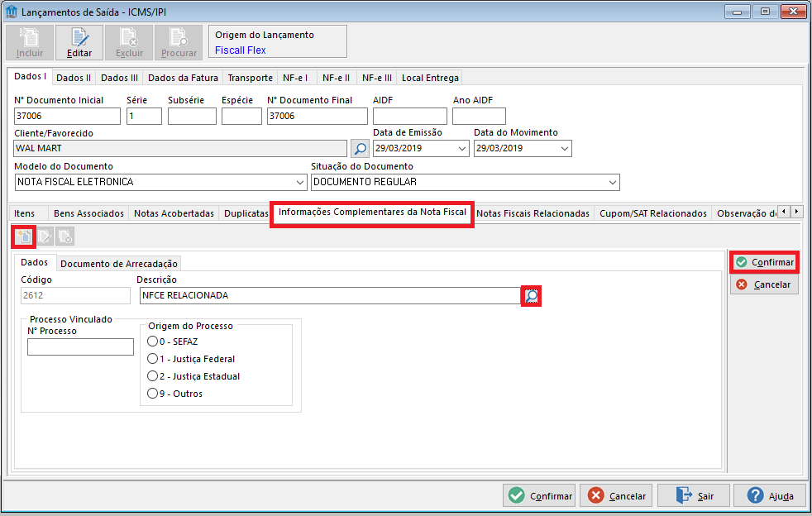Click the N° Processo field
Image resolution: width=812 pixels, height=516 pixels.
click(80, 346)
